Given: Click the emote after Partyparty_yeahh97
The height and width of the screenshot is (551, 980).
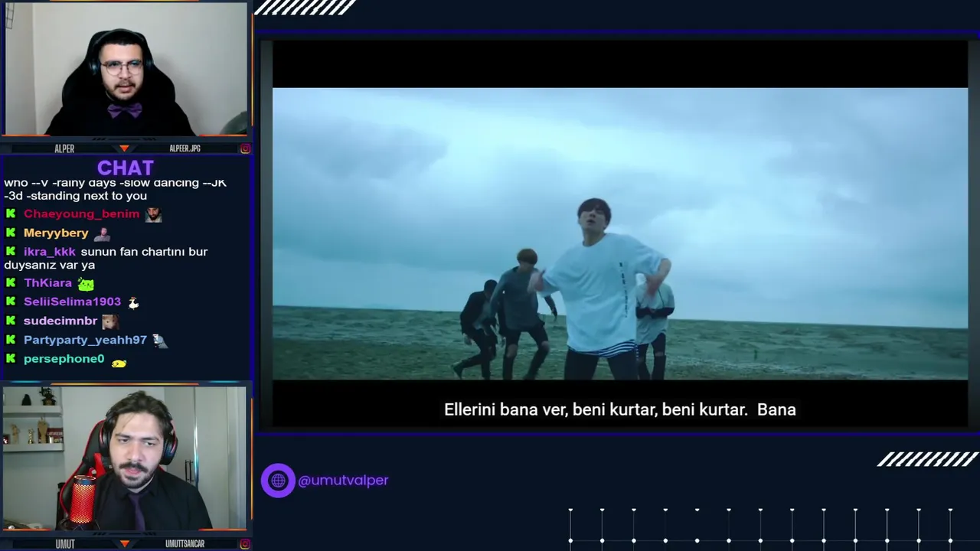Looking at the screenshot, I should 159,341.
